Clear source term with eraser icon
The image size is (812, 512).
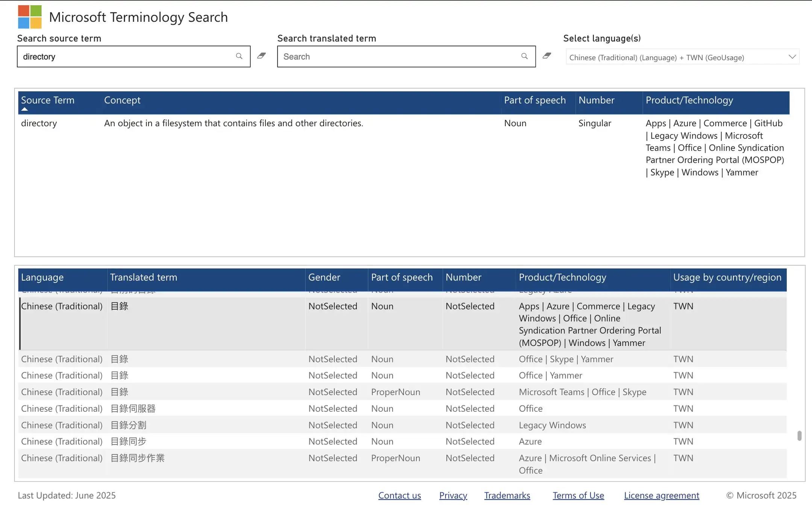tap(261, 56)
